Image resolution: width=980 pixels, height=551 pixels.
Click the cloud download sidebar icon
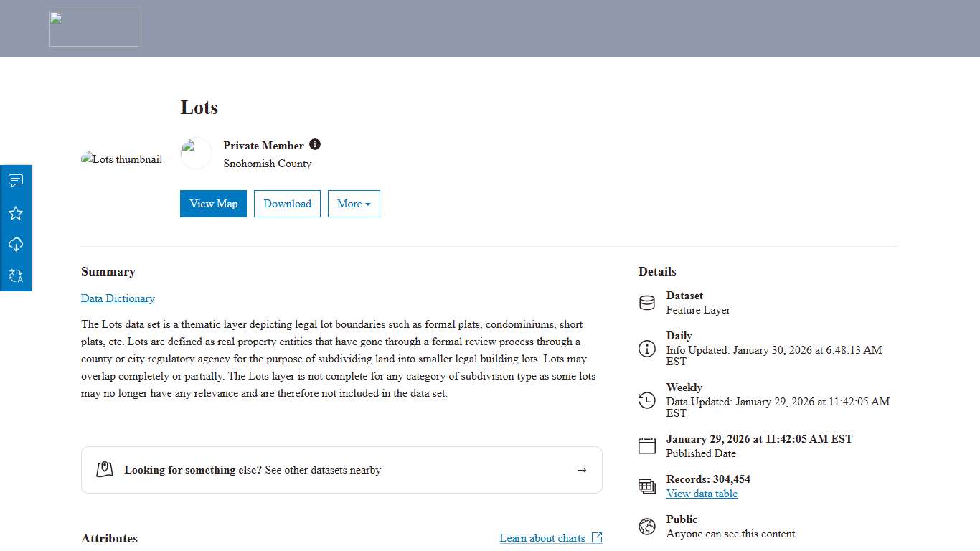coord(16,244)
